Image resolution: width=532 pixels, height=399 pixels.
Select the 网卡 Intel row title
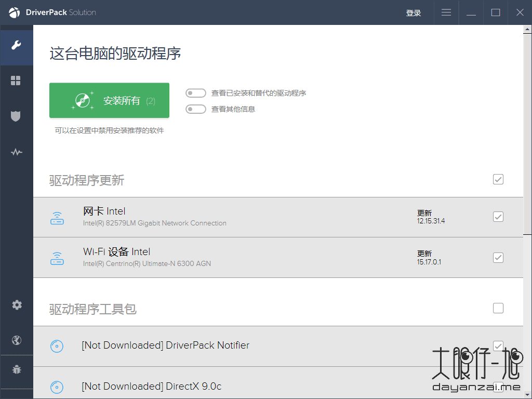click(104, 211)
